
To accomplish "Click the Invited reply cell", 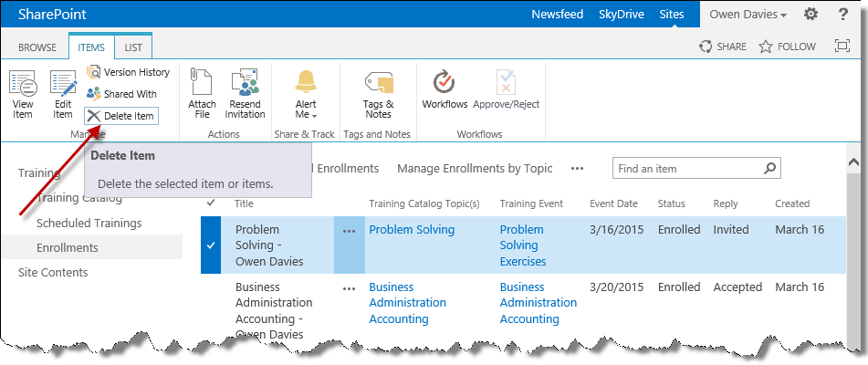I will [x=731, y=230].
